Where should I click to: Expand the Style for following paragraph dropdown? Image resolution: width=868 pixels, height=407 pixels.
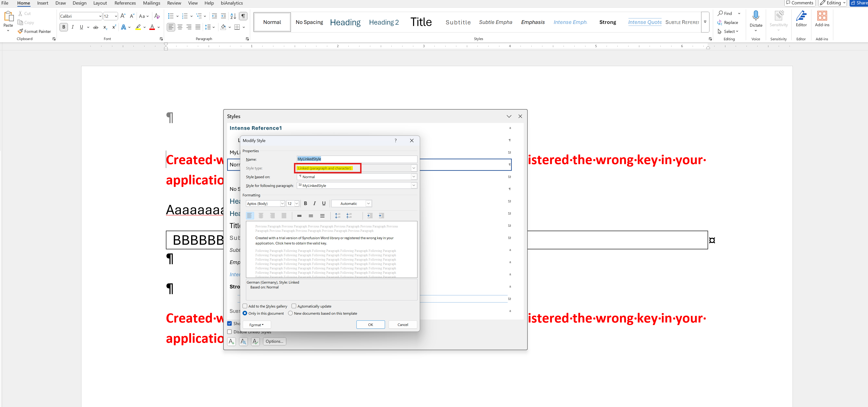coord(414,186)
